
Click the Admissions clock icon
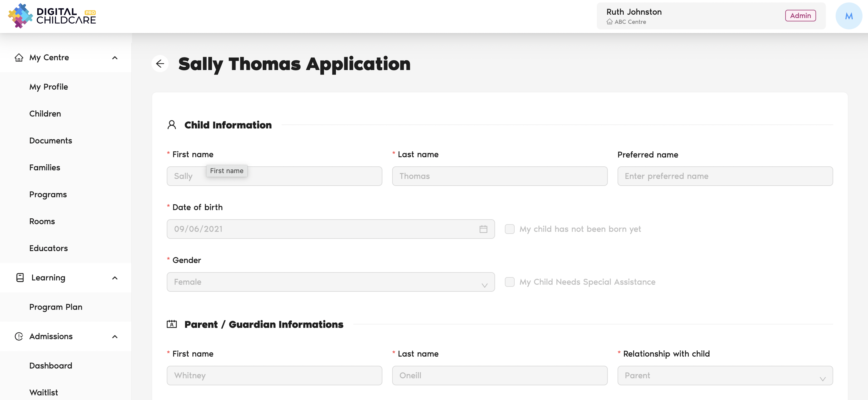pos(19,336)
